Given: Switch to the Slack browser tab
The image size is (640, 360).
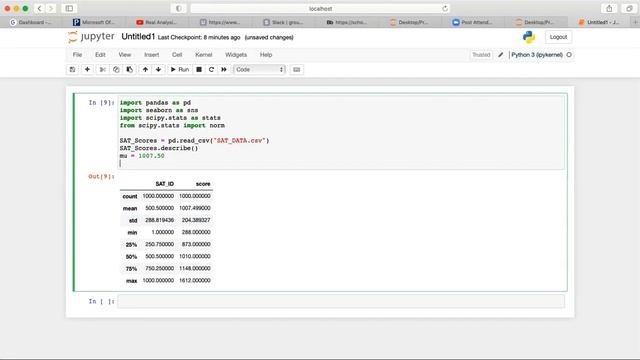Looking at the screenshot, I should pyautogui.click(x=283, y=22).
